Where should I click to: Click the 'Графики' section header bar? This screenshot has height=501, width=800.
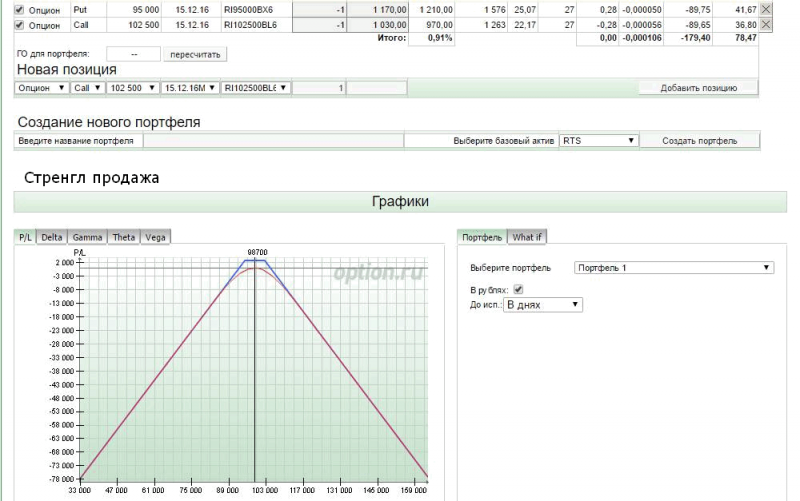click(x=400, y=202)
